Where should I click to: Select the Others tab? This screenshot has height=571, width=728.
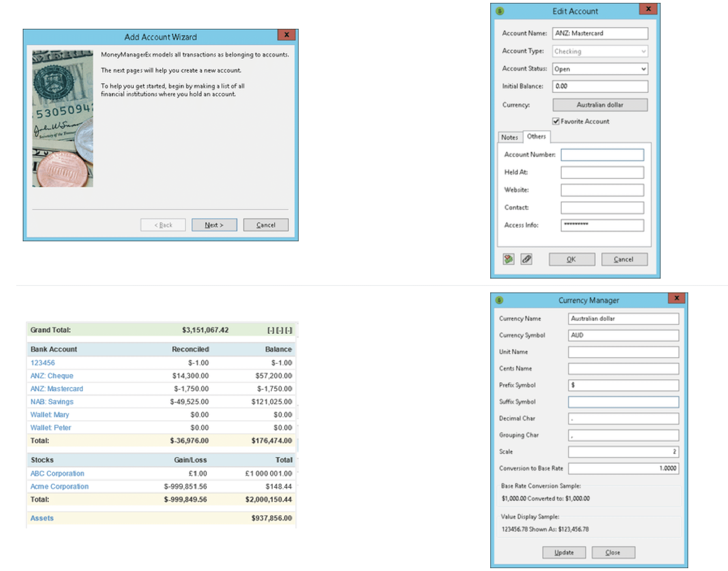[x=536, y=137]
